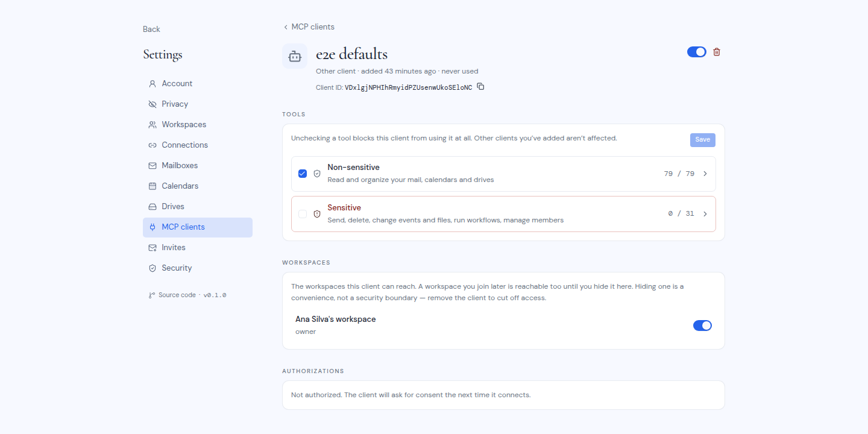Select MCP clients in sidebar
This screenshot has width=868, height=434.
(198, 227)
